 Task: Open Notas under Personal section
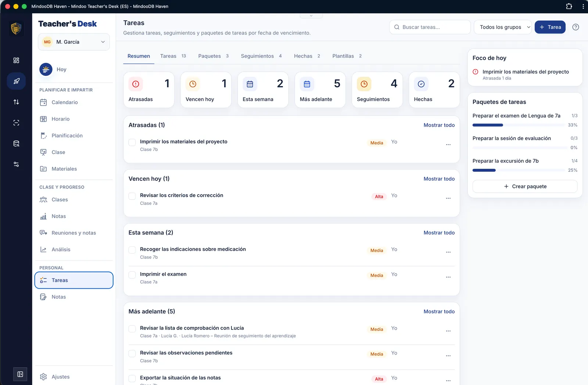(x=74, y=297)
